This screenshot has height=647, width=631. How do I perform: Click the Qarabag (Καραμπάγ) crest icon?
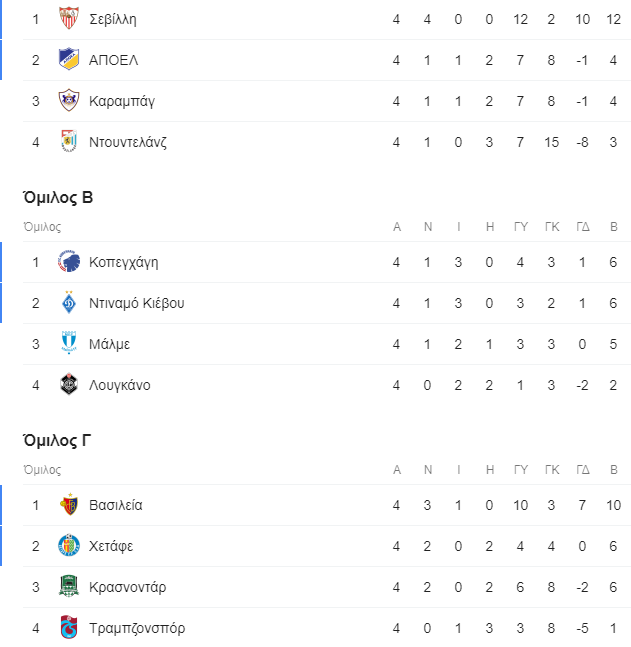tap(69, 101)
